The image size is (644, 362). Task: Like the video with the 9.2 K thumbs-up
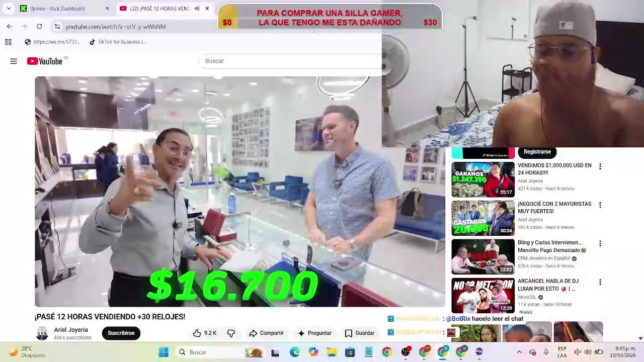(x=205, y=333)
